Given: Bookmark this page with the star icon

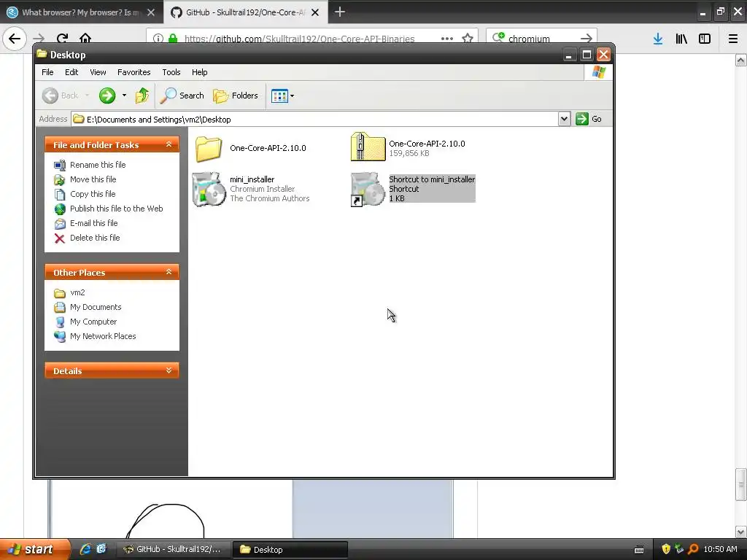Looking at the screenshot, I should 468,39.
